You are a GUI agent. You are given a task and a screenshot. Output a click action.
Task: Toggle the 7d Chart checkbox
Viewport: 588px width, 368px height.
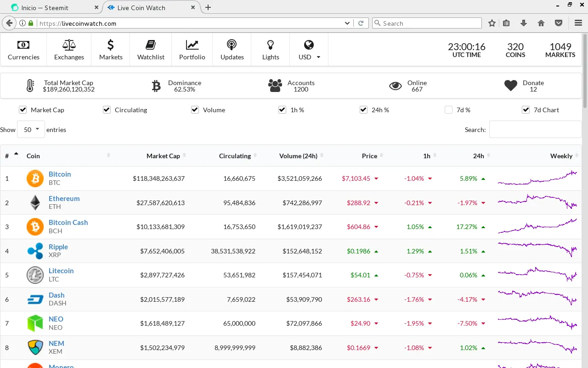click(526, 109)
